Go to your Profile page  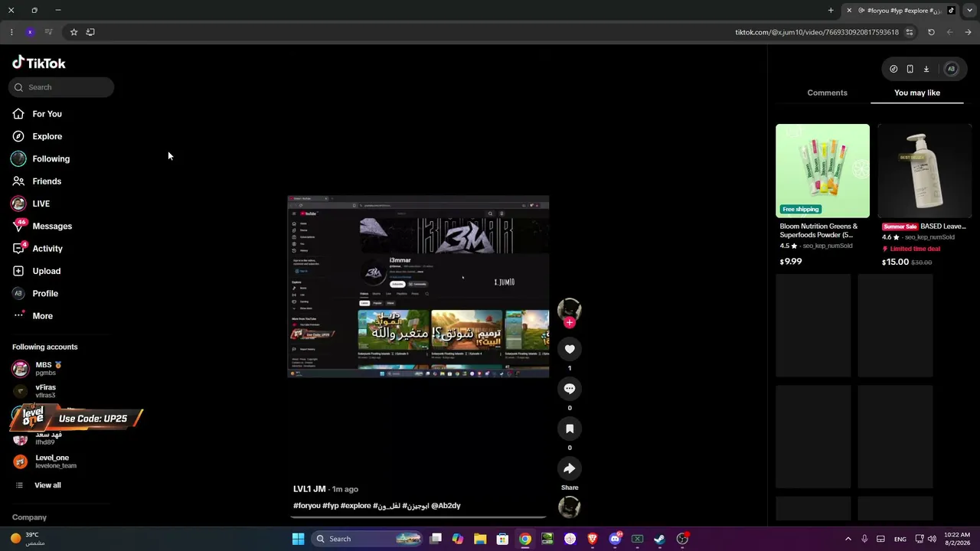[44, 293]
